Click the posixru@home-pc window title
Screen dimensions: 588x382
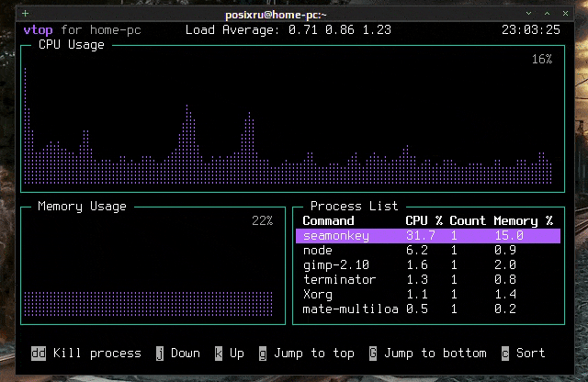[x=276, y=15]
